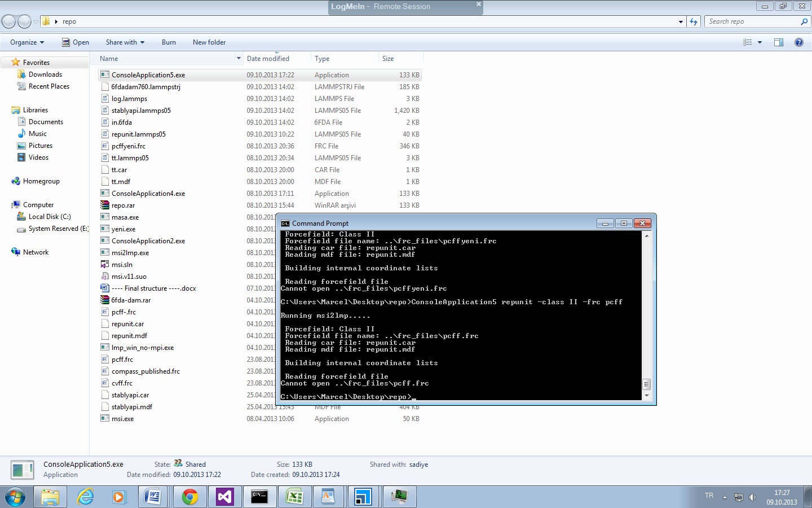Select the pcffyeni.frc file icon

click(105, 146)
